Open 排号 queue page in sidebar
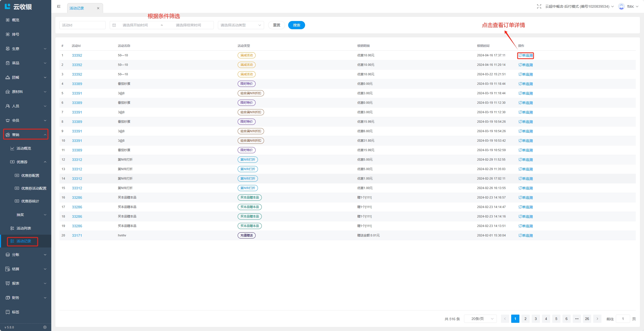 click(x=15, y=34)
